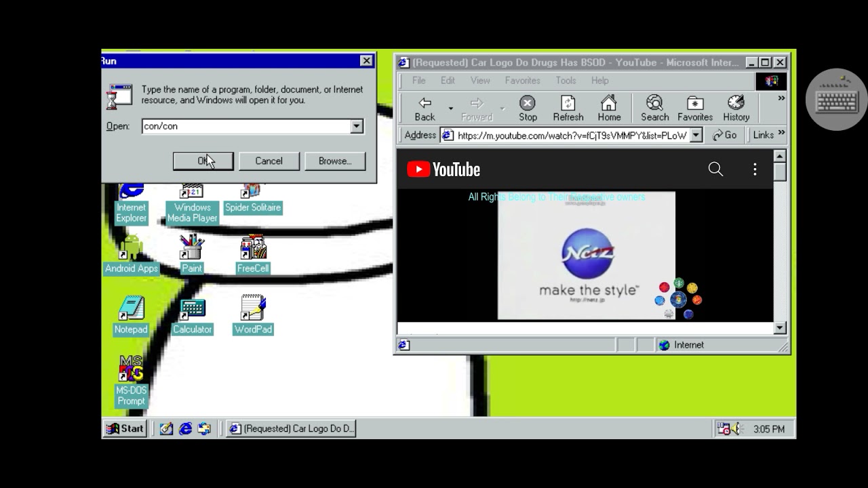Screen dimensions: 868x488
Task: Click Cancel in the Run dialog
Action: point(269,161)
